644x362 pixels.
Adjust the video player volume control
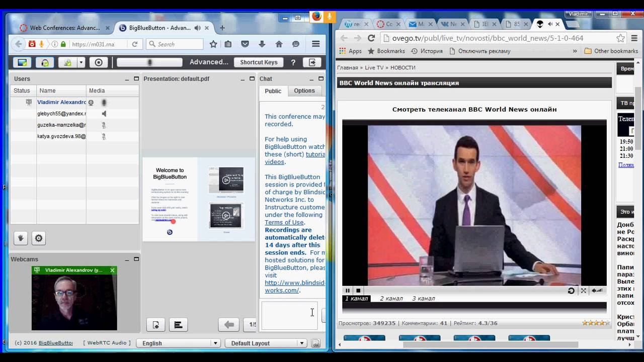598,290
